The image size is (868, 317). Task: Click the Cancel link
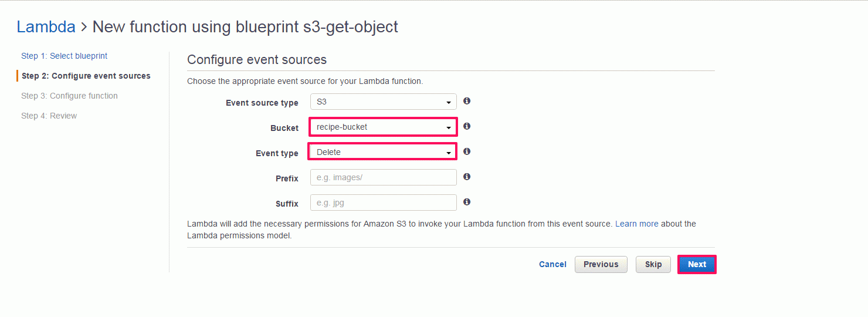(552, 264)
